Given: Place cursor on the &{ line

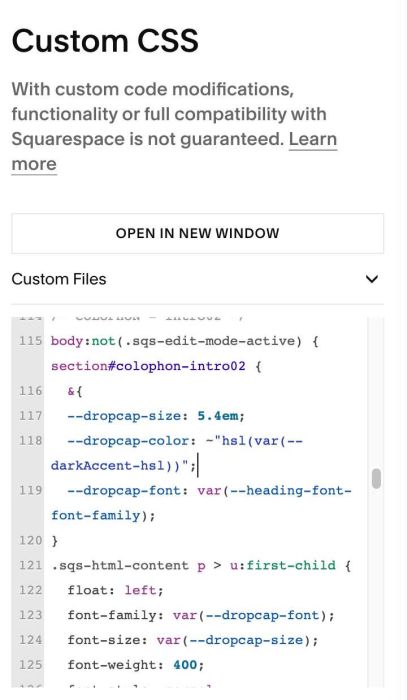Looking at the screenshot, I should 75,392.
